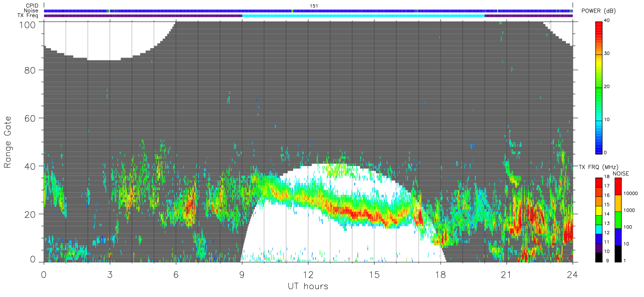Click the TX FRQ (MHz) legend title

pos(597,167)
